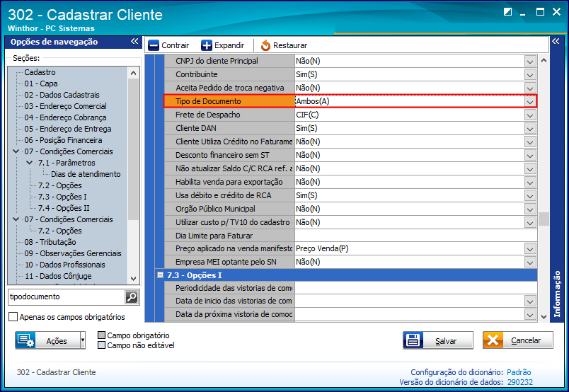
Task: Go to 04 - Endereço Cobrança section
Action: 65,117
